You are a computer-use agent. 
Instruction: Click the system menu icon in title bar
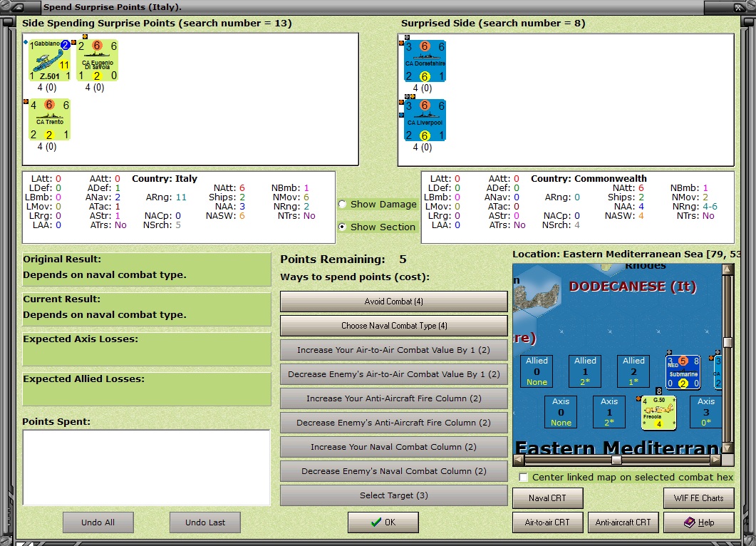[x=19, y=6]
